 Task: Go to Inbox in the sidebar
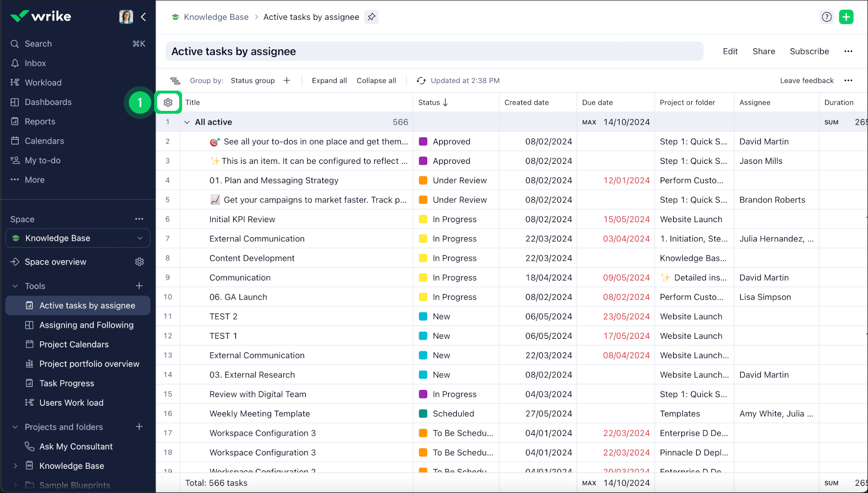point(35,63)
